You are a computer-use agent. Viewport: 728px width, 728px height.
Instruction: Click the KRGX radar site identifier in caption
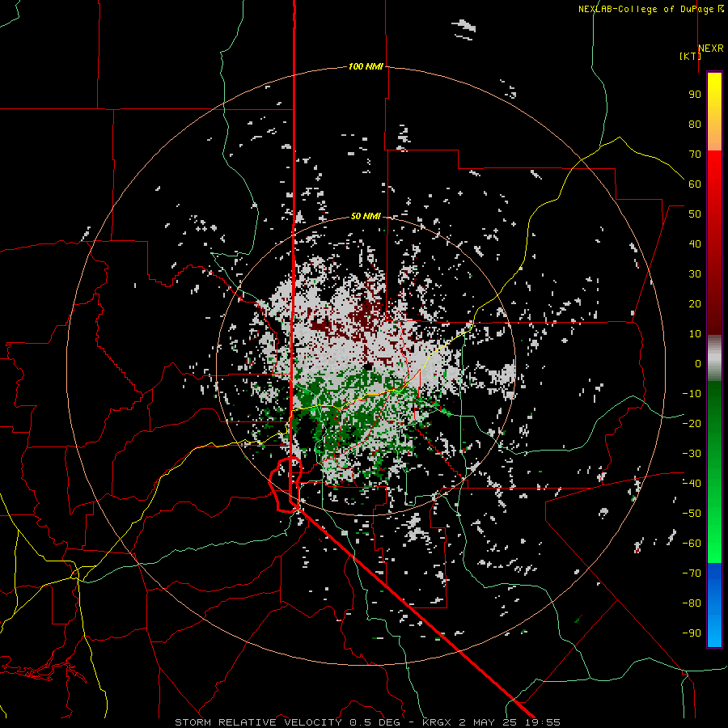tap(437, 722)
